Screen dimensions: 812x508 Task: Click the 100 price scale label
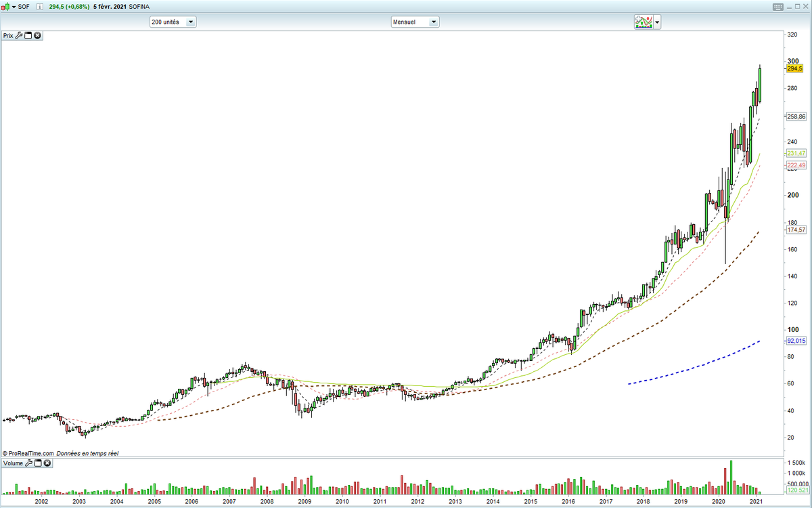click(792, 330)
